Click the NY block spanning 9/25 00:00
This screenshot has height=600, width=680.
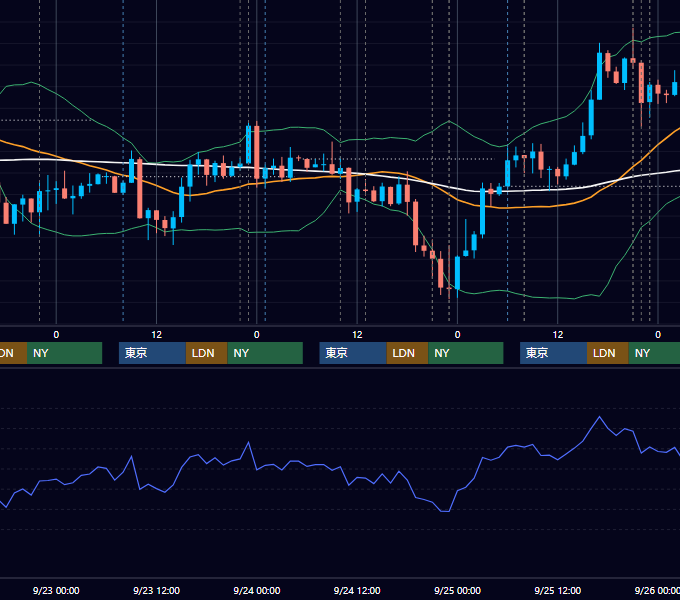[x=466, y=353]
